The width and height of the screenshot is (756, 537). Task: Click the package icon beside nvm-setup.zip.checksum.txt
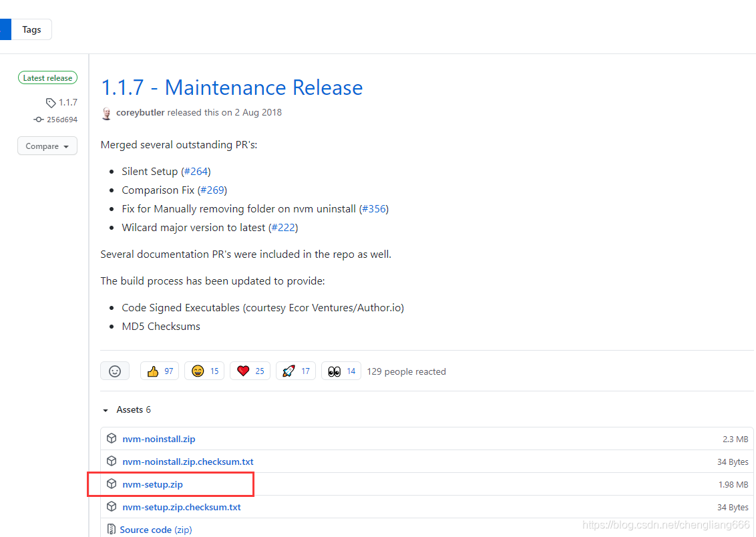click(112, 506)
